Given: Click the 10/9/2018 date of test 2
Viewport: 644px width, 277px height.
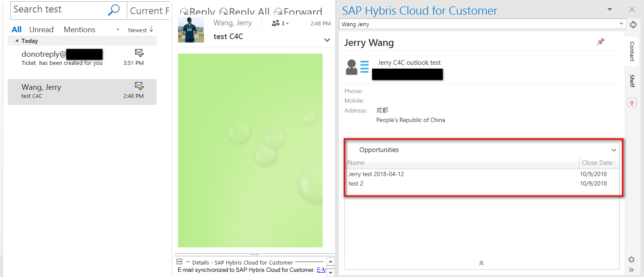Looking at the screenshot, I should [x=593, y=183].
